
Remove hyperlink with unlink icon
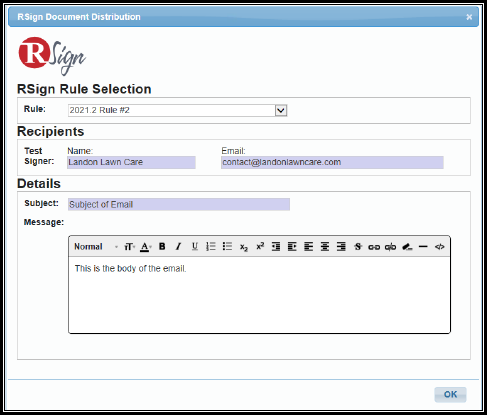pyautogui.click(x=390, y=247)
